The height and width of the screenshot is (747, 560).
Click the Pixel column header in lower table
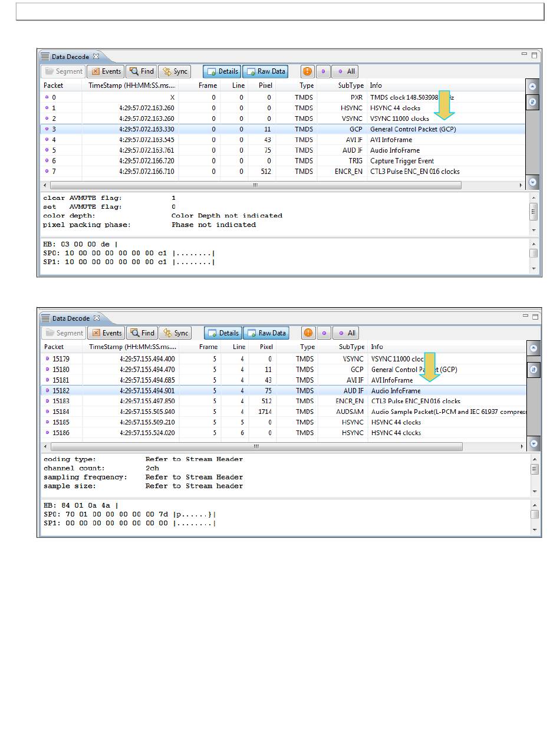266,347
